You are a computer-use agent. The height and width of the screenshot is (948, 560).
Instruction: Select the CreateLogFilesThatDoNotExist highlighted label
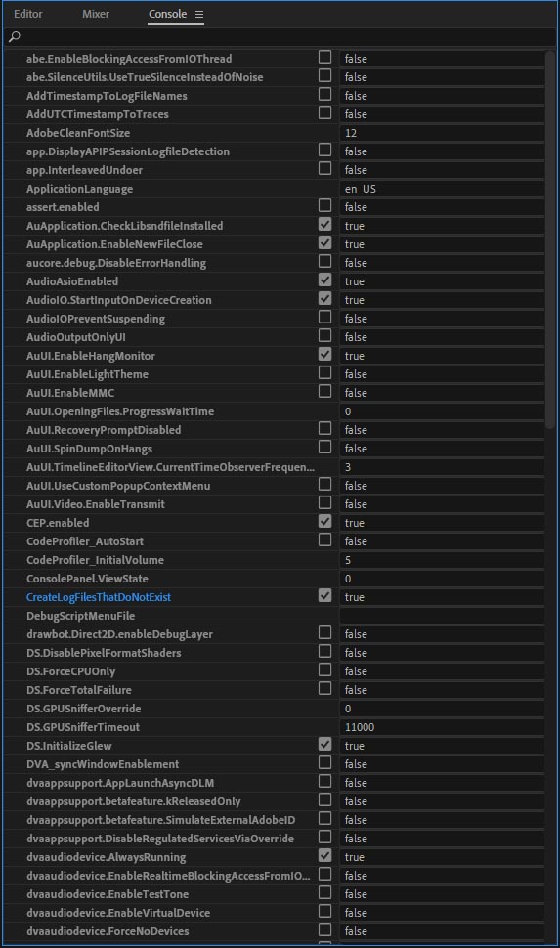coord(99,597)
